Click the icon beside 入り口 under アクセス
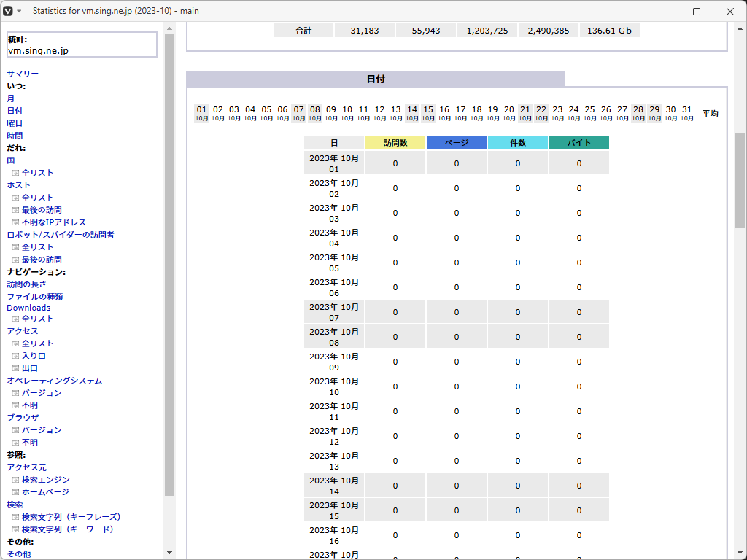Viewport: 747px width, 560px height. coord(15,356)
